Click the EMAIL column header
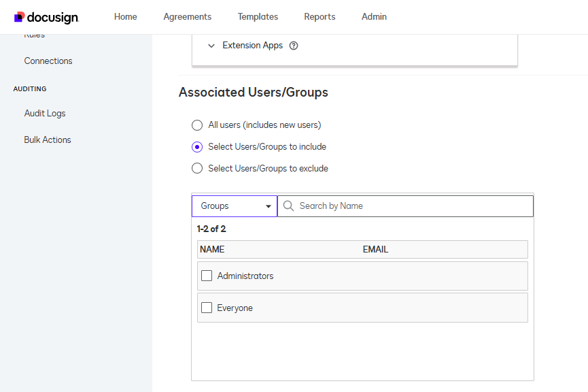 pyautogui.click(x=375, y=249)
